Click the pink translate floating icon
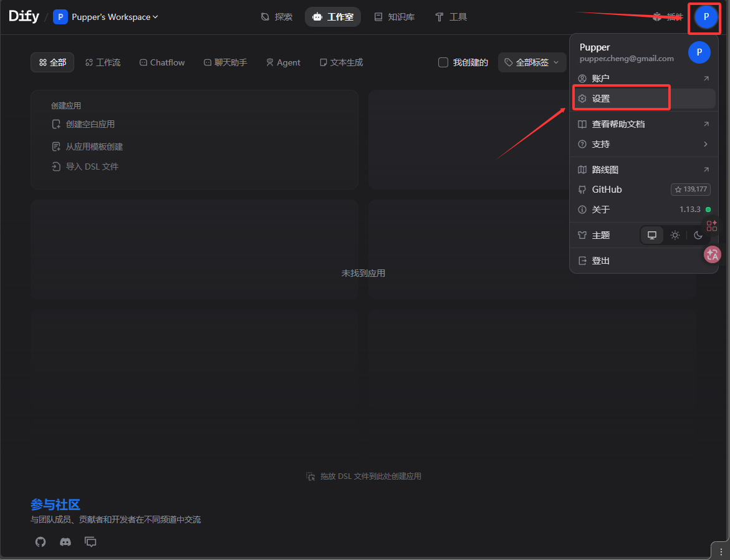Screen dimensions: 730x560 [x=712, y=254]
